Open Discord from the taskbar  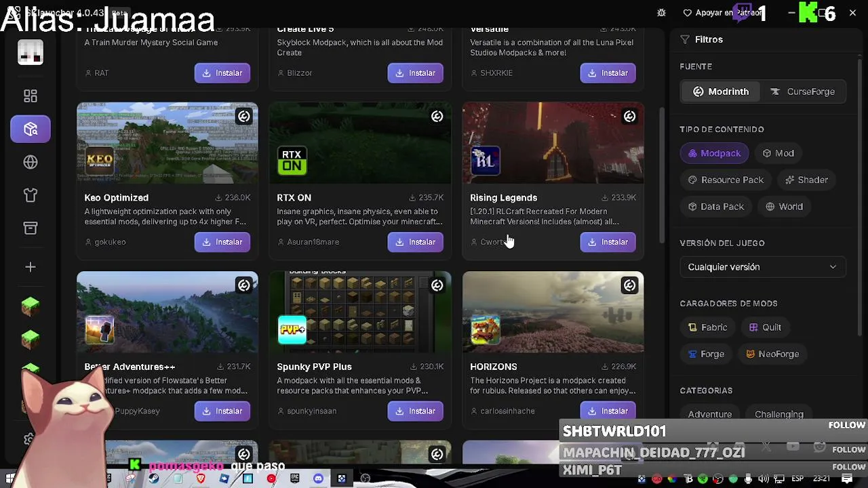[318, 479]
